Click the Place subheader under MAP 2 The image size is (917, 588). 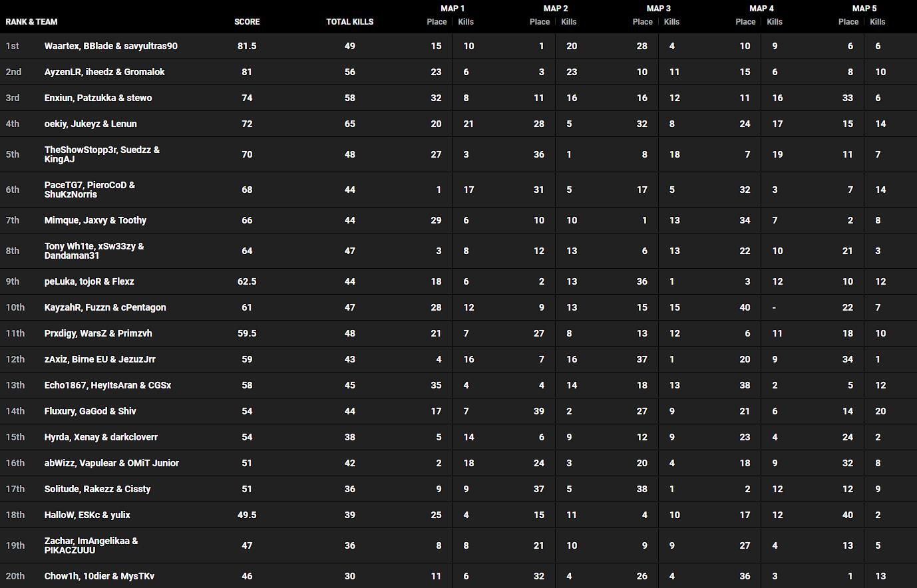point(539,22)
